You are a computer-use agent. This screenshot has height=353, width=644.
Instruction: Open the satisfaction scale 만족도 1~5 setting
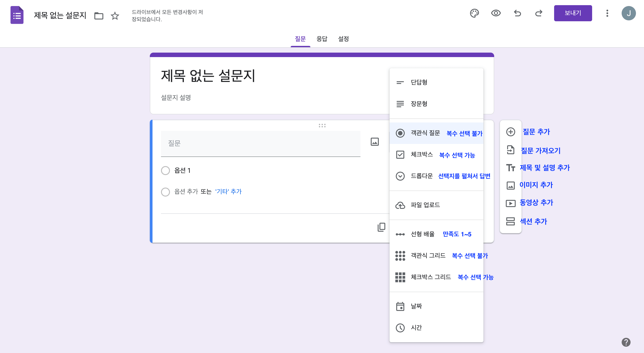click(x=457, y=234)
